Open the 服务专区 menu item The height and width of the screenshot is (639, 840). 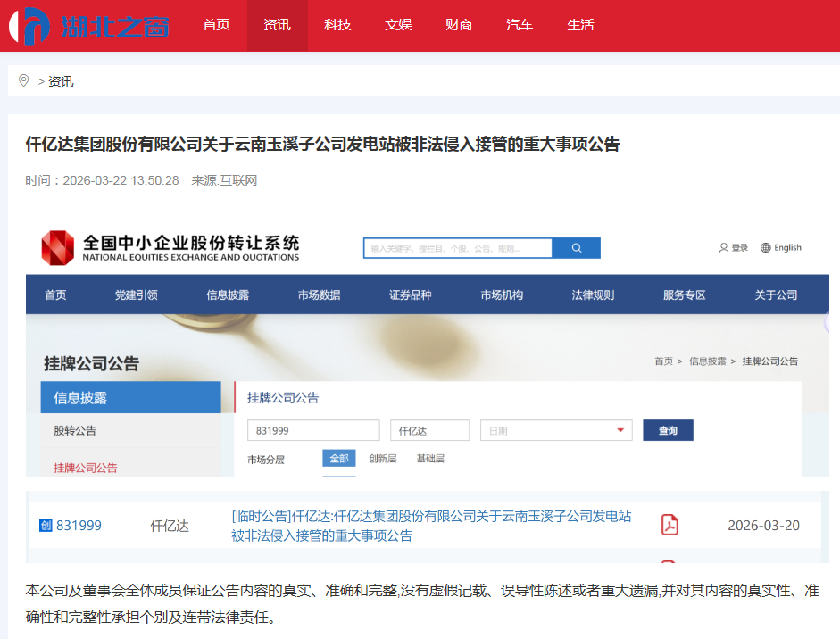tap(684, 295)
